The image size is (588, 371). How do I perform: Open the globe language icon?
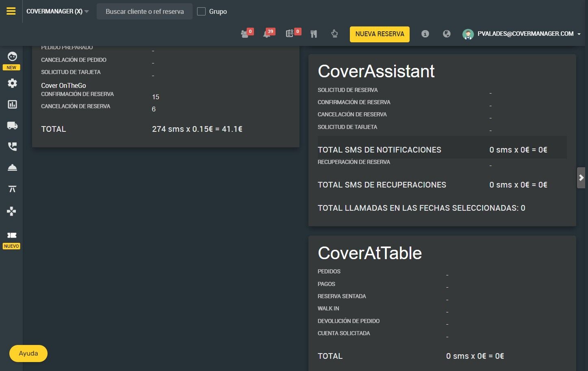coord(447,34)
